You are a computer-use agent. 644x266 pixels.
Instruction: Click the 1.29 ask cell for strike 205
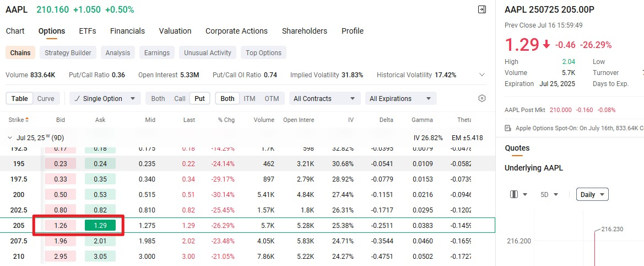(x=100, y=225)
